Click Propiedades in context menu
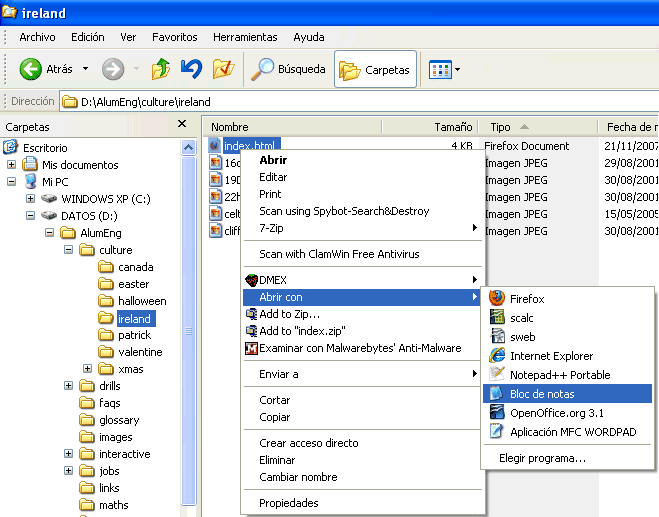The width and height of the screenshot is (659, 517). 289,503
